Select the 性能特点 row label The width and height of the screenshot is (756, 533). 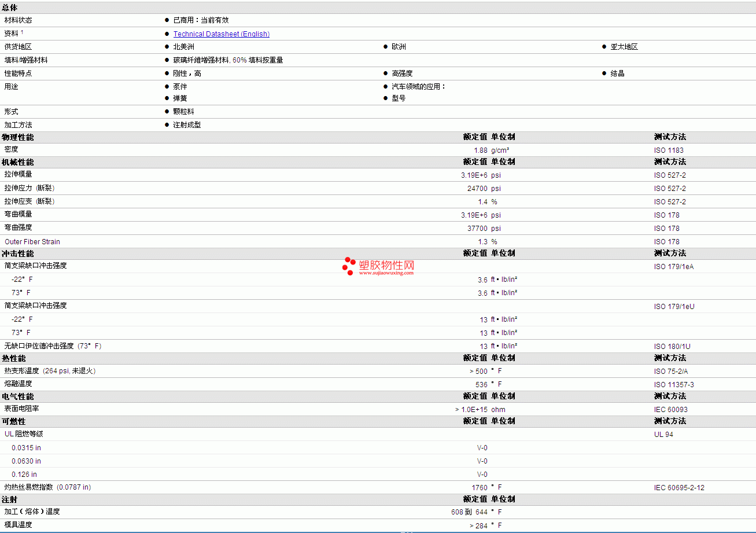pyautogui.click(x=19, y=73)
